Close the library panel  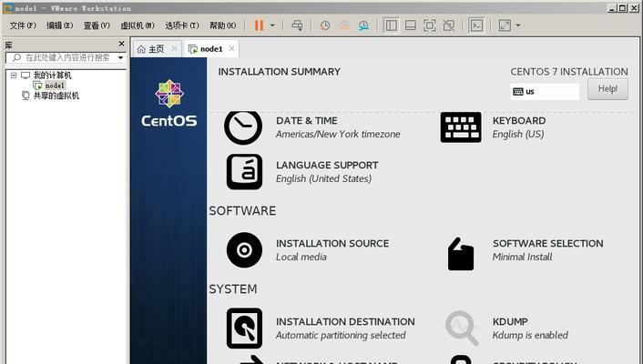click(x=121, y=44)
